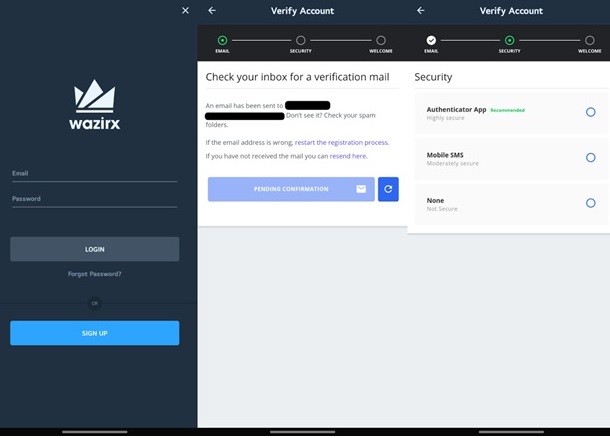The height and width of the screenshot is (438, 610).
Task: Refresh confirmation status with blue reload button
Action: [388, 189]
